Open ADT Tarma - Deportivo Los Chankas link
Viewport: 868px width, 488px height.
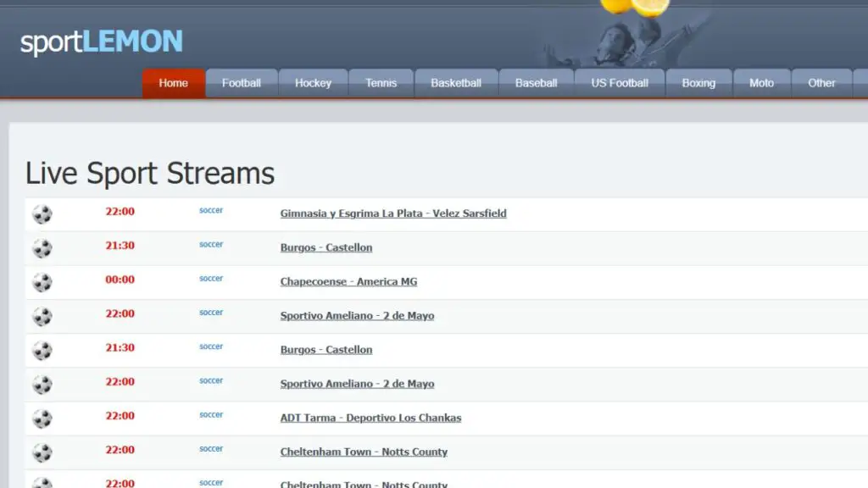tap(370, 418)
